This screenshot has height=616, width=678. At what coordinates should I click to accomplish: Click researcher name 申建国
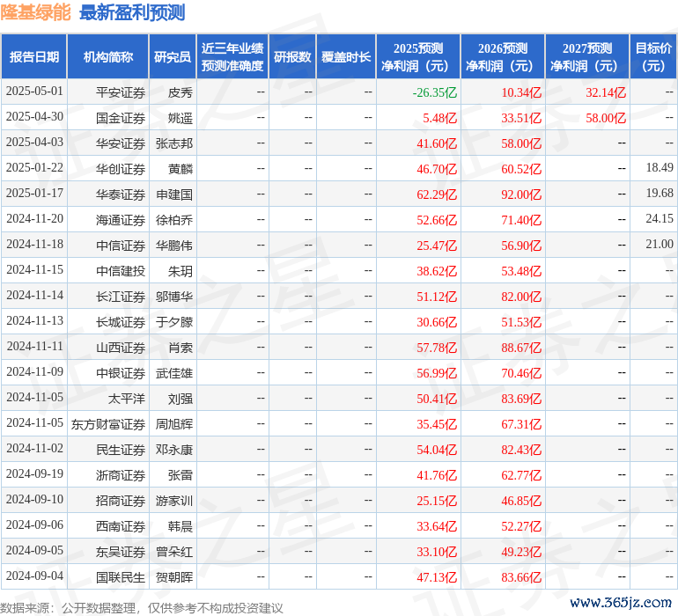point(173,194)
